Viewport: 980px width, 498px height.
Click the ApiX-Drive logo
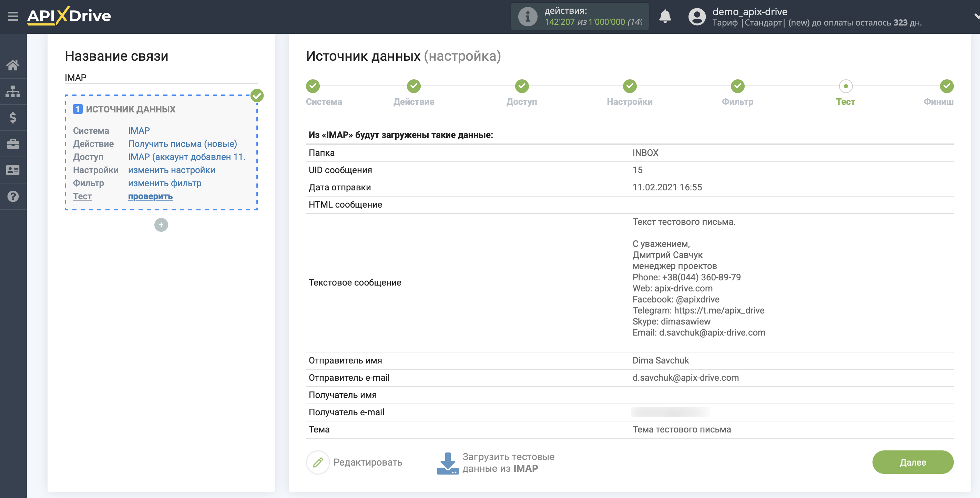(69, 16)
